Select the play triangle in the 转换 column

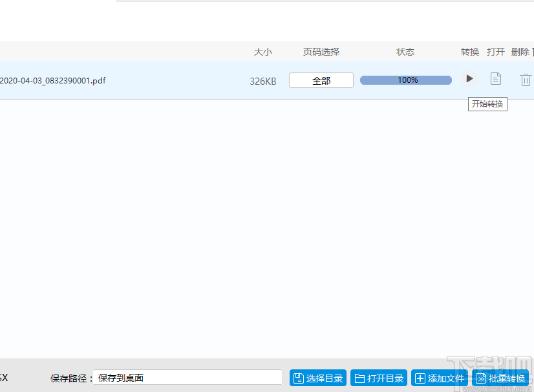(x=469, y=79)
